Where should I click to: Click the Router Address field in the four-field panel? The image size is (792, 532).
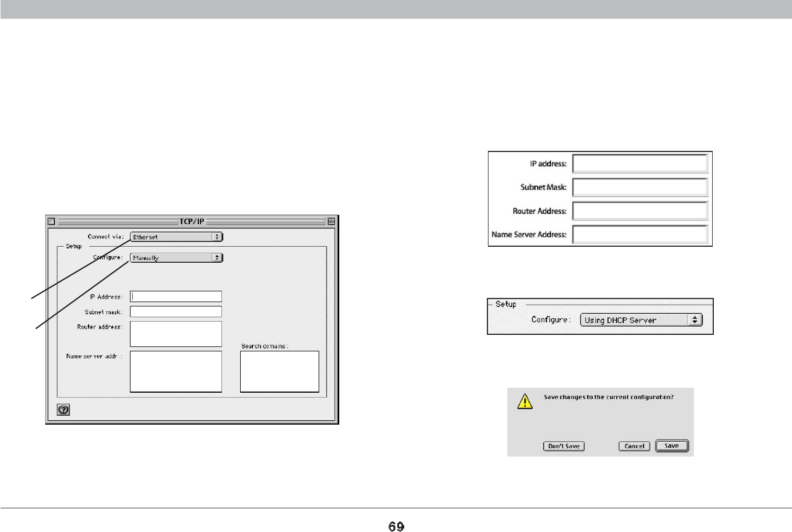point(640,211)
